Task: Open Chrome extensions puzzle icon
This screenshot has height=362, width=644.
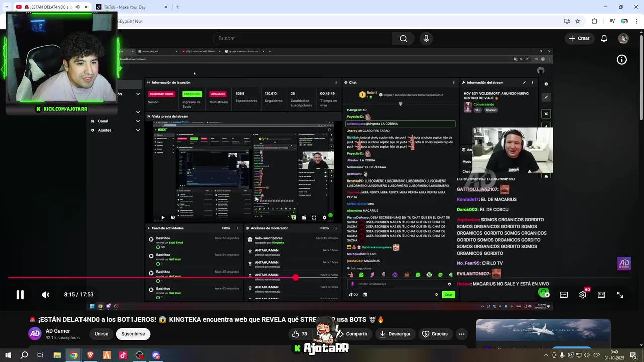Action: (x=594, y=21)
